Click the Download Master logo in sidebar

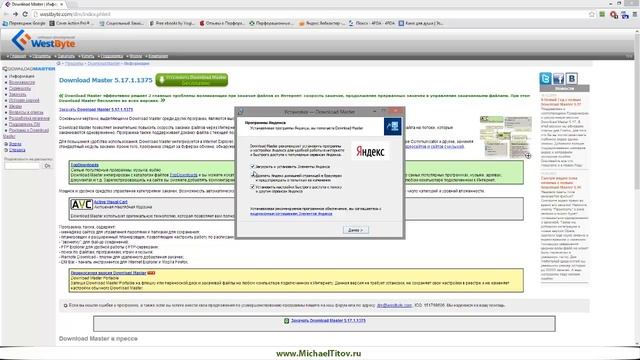(29, 69)
